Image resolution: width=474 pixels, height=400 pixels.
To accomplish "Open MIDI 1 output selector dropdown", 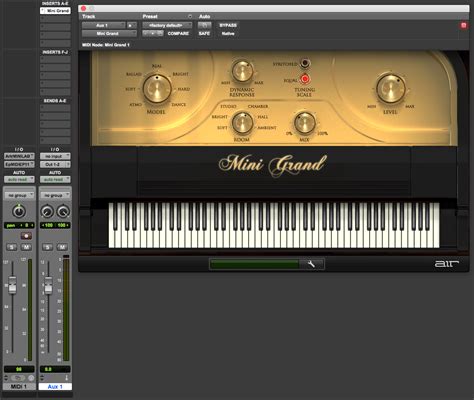I will [x=19, y=164].
